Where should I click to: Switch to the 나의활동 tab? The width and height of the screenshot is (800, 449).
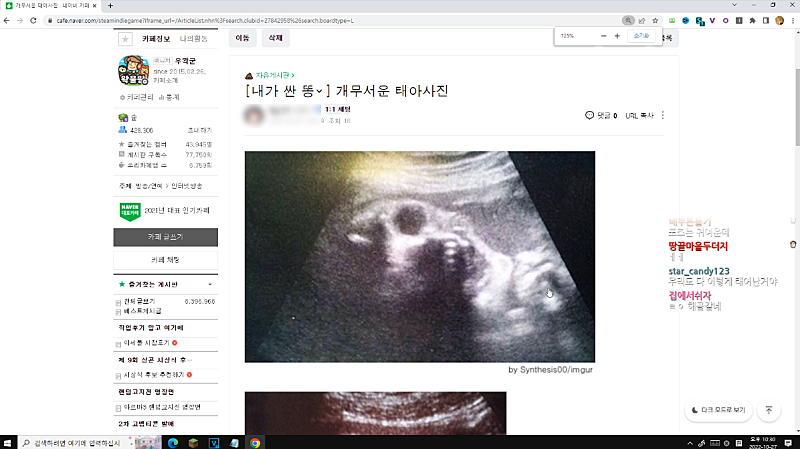tap(194, 39)
